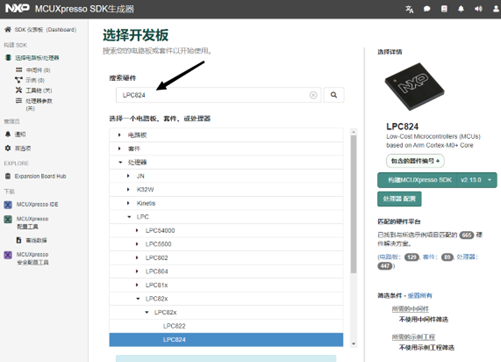Click the 处理器 配置 button

[x=399, y=199]
